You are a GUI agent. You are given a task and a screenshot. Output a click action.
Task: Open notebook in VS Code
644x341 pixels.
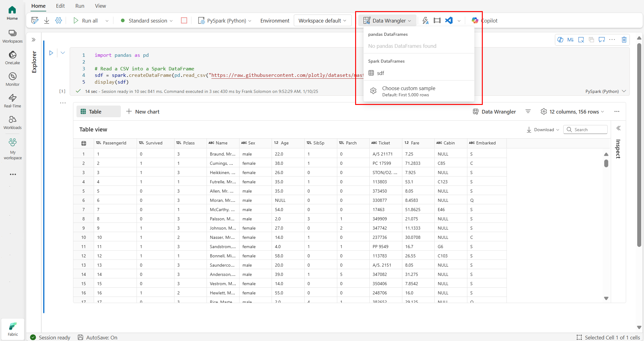click(x=449, y=20)
